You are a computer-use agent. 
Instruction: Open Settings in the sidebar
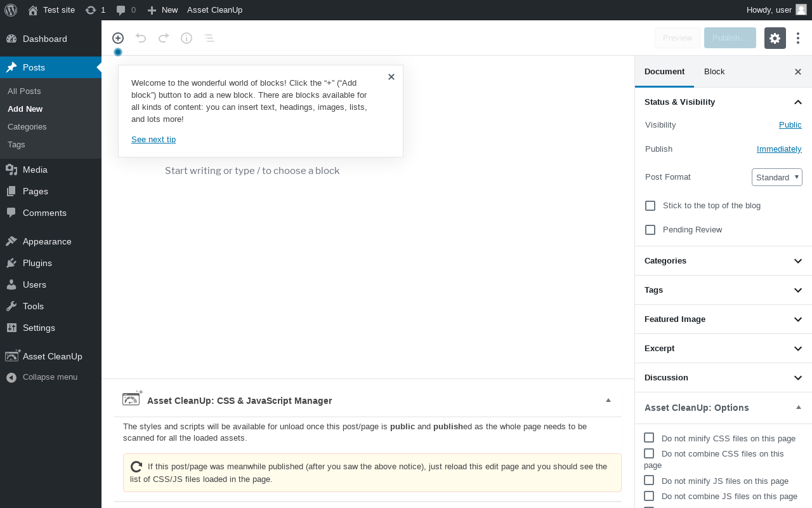[51, 328]
